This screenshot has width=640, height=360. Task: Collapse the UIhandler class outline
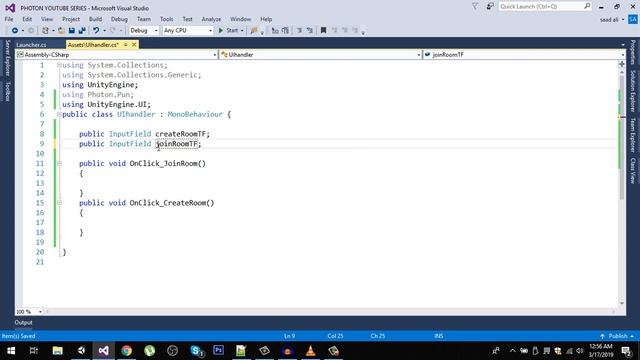coord(60,115)
